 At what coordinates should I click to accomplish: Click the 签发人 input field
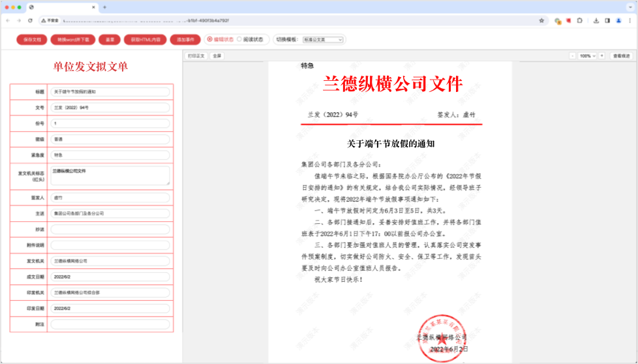[110, 197]
